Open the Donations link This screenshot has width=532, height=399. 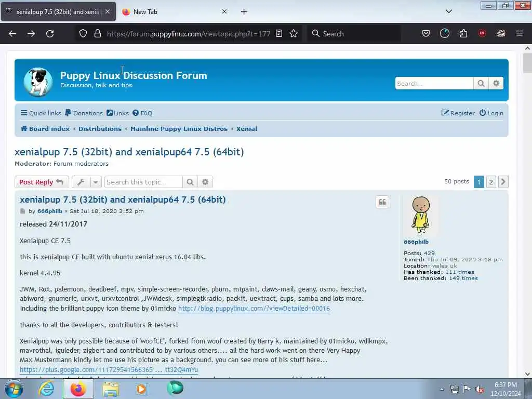pyautogui.click(x=84, y=113)
